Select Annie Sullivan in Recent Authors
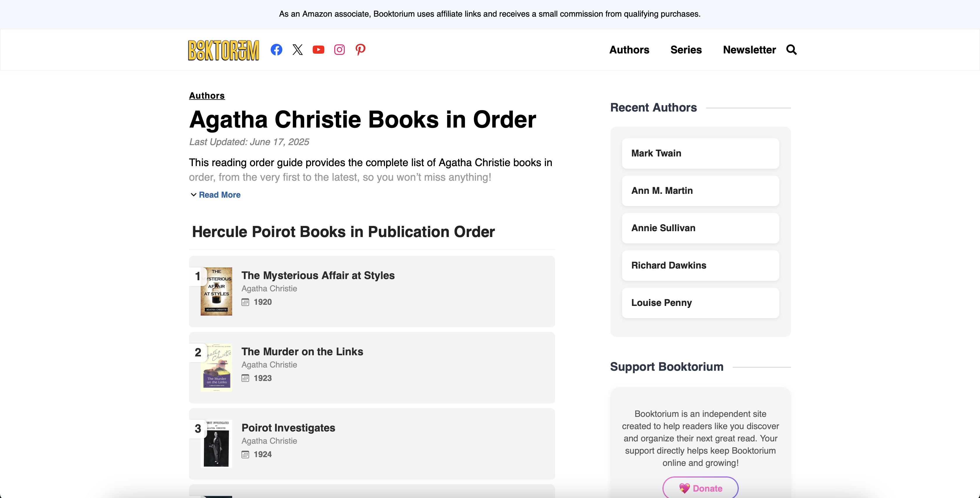The width and height of the screenshot is (980, 498). (x=700, y=228)
